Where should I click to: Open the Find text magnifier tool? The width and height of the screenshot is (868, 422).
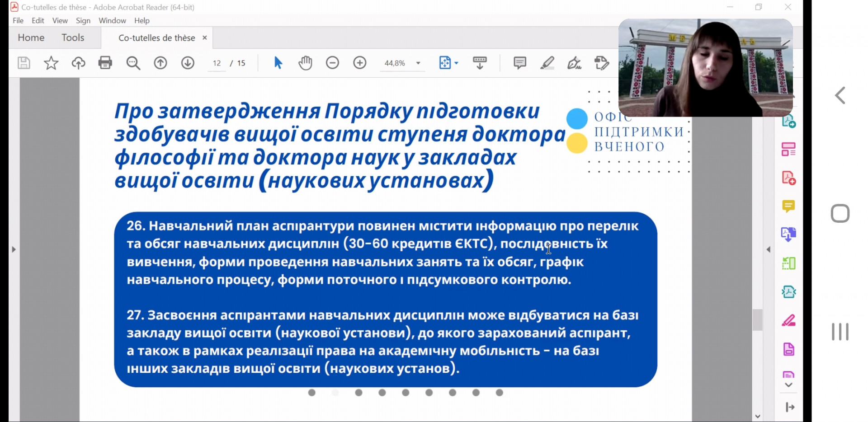(133, 63)
